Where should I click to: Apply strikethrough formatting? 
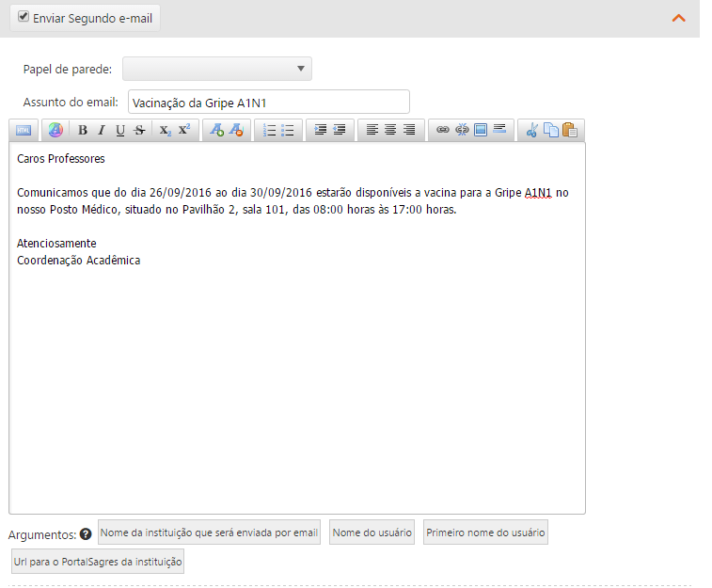click(139, 131)
